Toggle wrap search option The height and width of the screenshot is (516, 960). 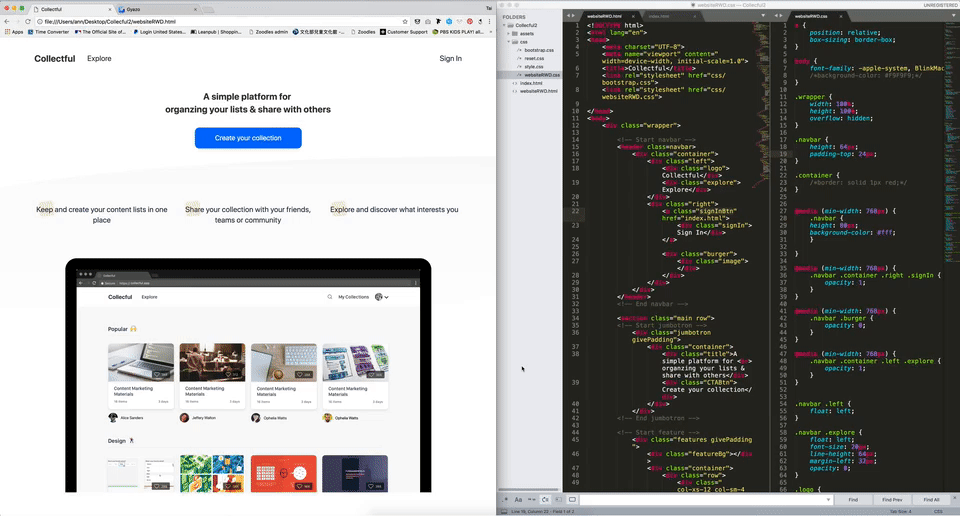click(x=545, y=499)
